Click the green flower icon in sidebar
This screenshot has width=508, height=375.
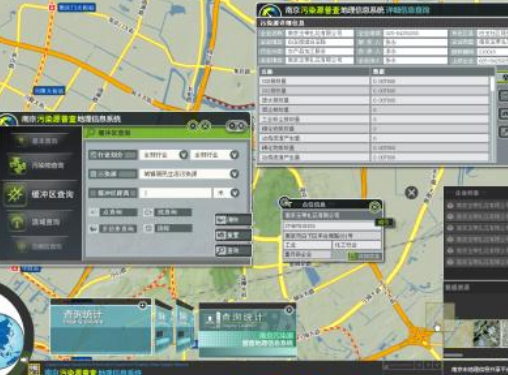(17, 165)
